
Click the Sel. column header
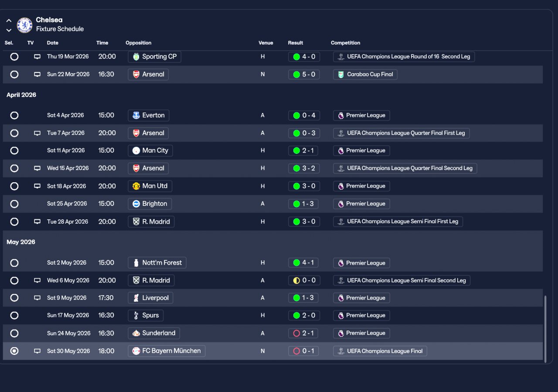point(9,43)
